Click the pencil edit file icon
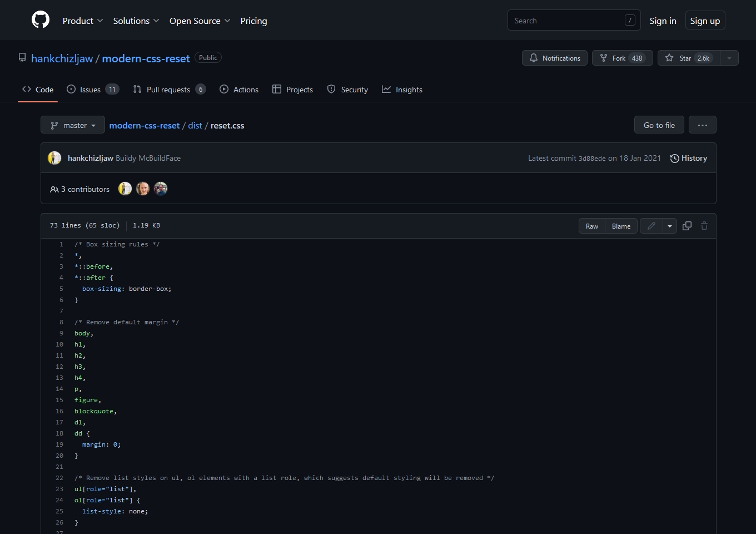The image size is (756, 534). [651, 226]
